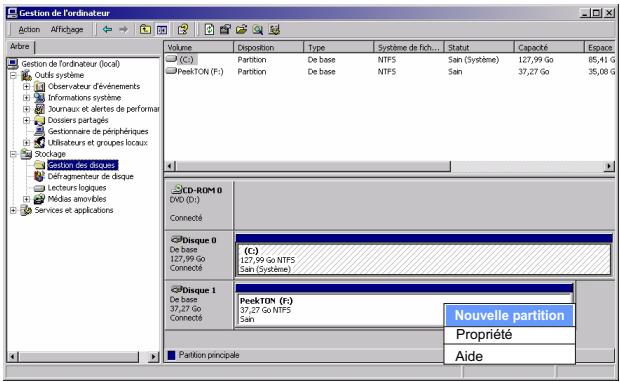Select Gestion de l'ordinateur (local) root
The height and width of the screenshot is (382, 620).
click(x=70, y=64)
